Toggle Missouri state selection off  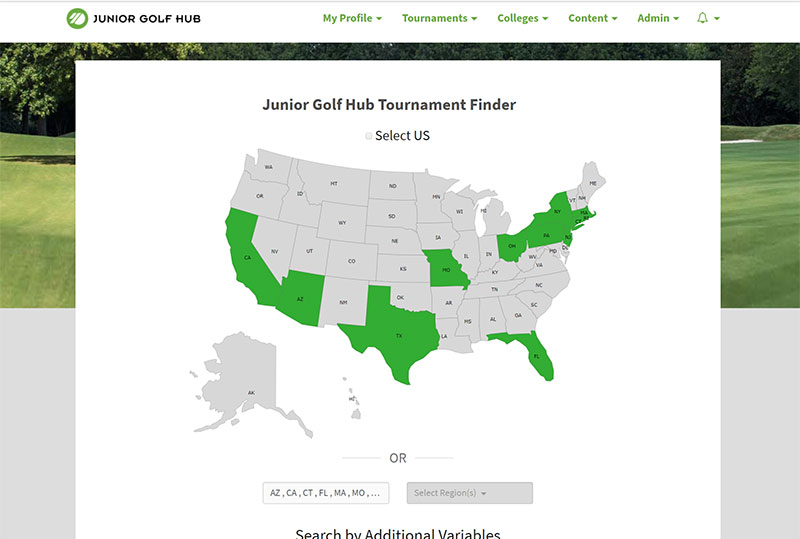pyautogui.click(x=446, y=270)
